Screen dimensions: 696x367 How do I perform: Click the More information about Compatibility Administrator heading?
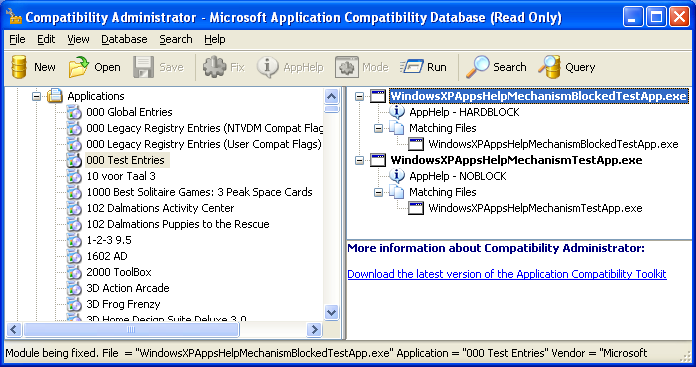point(496,248)
